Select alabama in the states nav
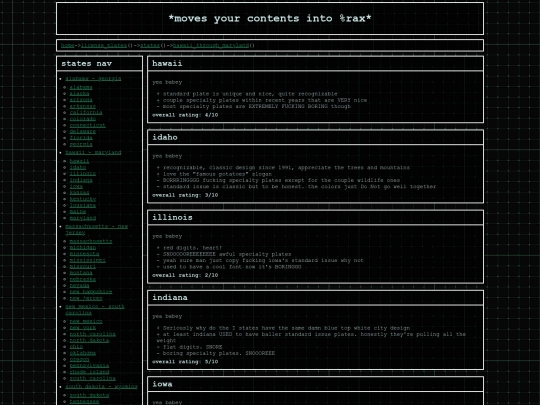This screenshot has height=405, width=540. pos(81,87)
